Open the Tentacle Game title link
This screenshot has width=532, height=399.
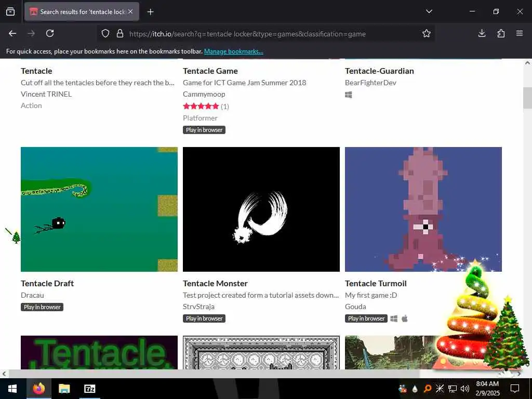click(x=210, y=71)
